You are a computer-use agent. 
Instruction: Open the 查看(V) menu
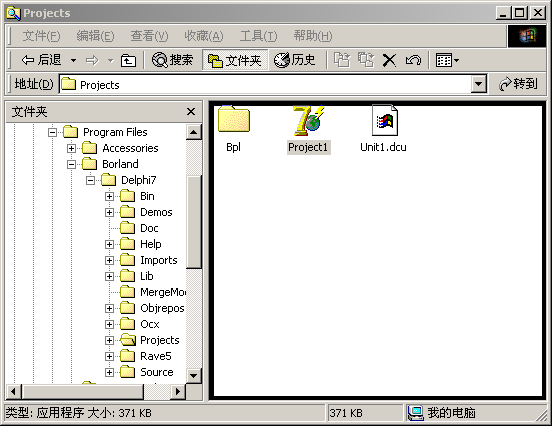tap(149, 36)
